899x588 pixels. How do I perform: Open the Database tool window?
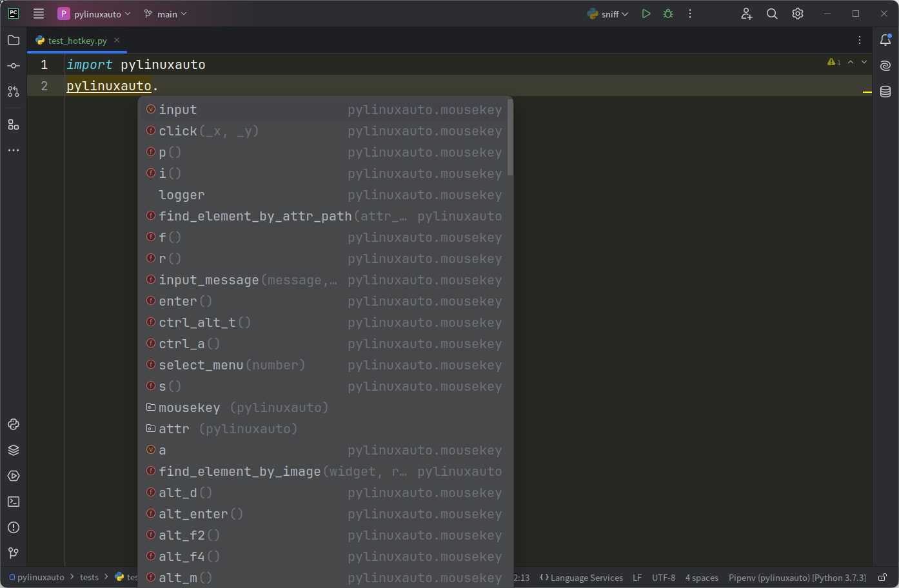point(885,92)
